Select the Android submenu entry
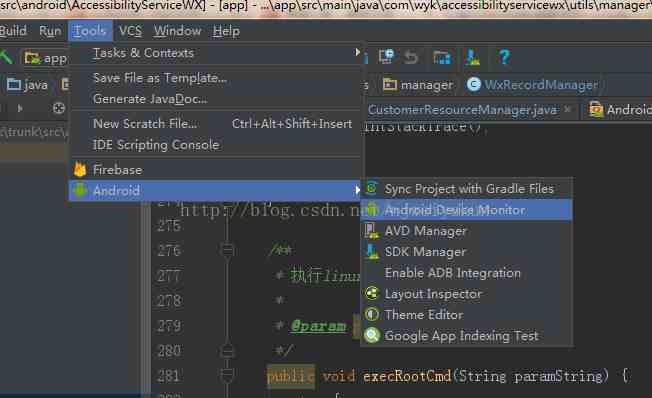Screen dimensions: 652x398 tap(215, 190)
